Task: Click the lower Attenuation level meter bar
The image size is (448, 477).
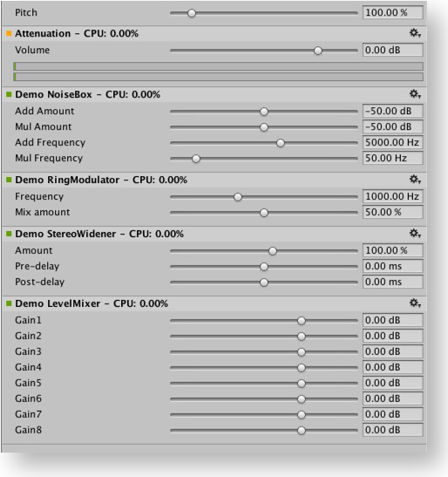Action: 218,77
